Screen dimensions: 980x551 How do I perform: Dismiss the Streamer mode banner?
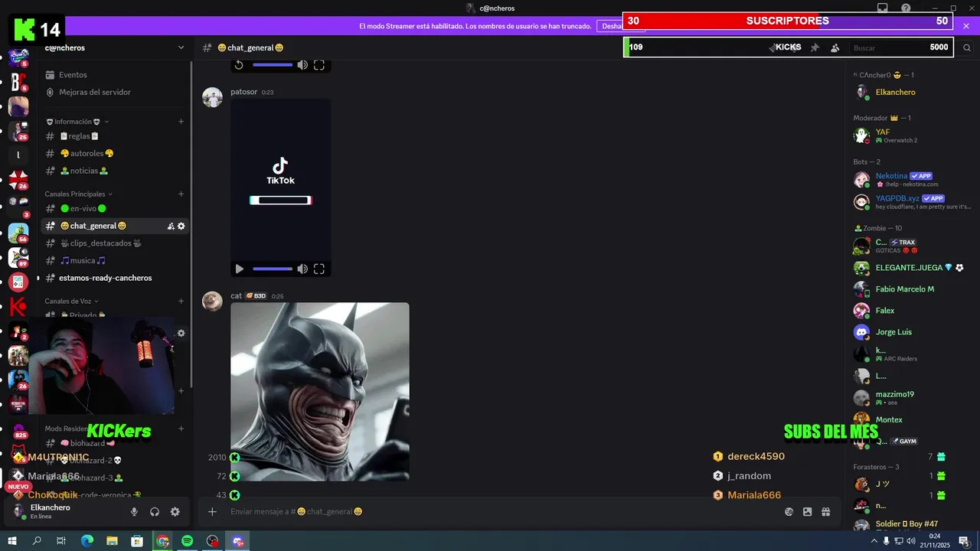point(966,25)
